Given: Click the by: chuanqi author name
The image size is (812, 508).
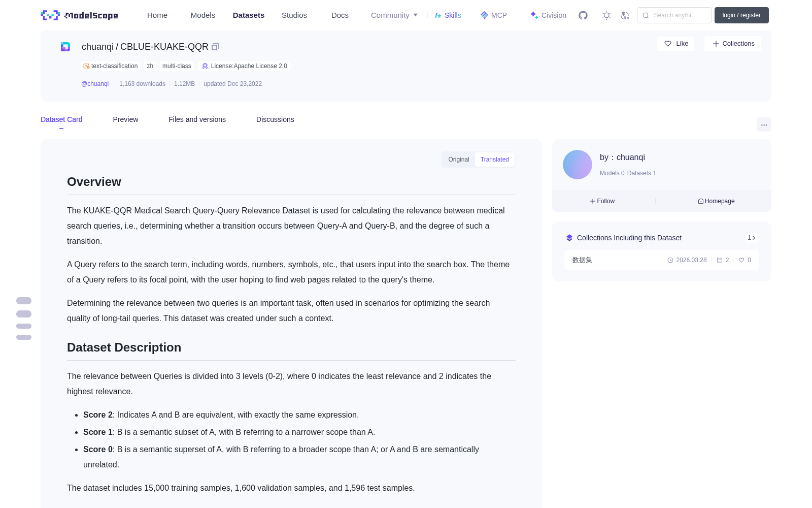Looking at the screenshot, I should pos(622,157).
